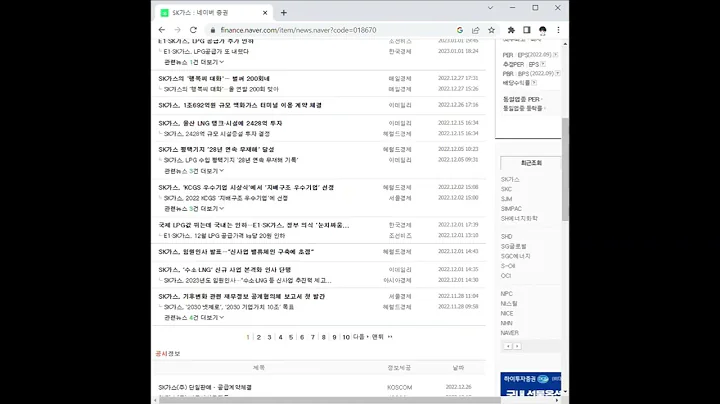The height and width of the screenshot is (404, 720).
Task: Open the browser side panel
Action: pos(527,30)
